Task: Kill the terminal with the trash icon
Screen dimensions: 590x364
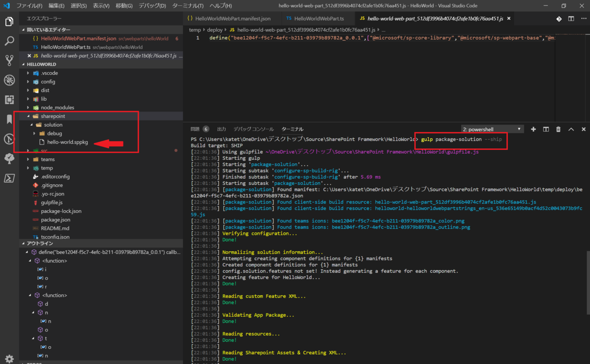Action: [558, 129]
